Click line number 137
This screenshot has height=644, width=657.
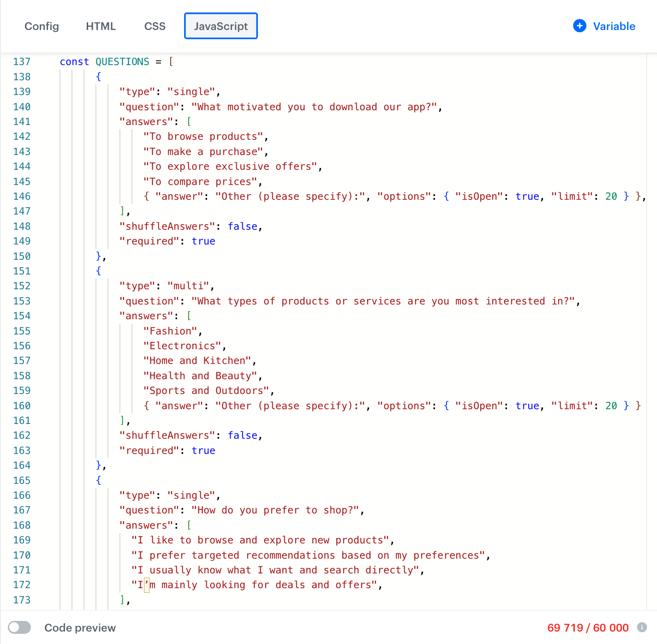(x=22, y=61)
